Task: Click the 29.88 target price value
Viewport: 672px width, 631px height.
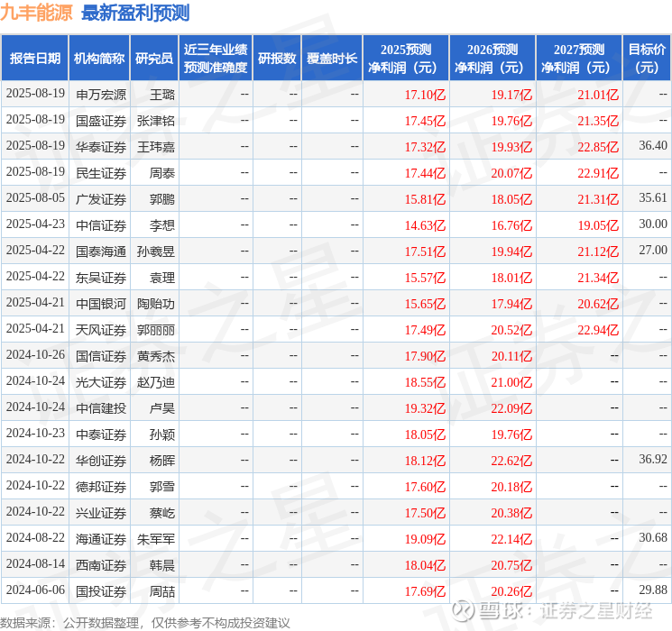Action: click(653, 590)
